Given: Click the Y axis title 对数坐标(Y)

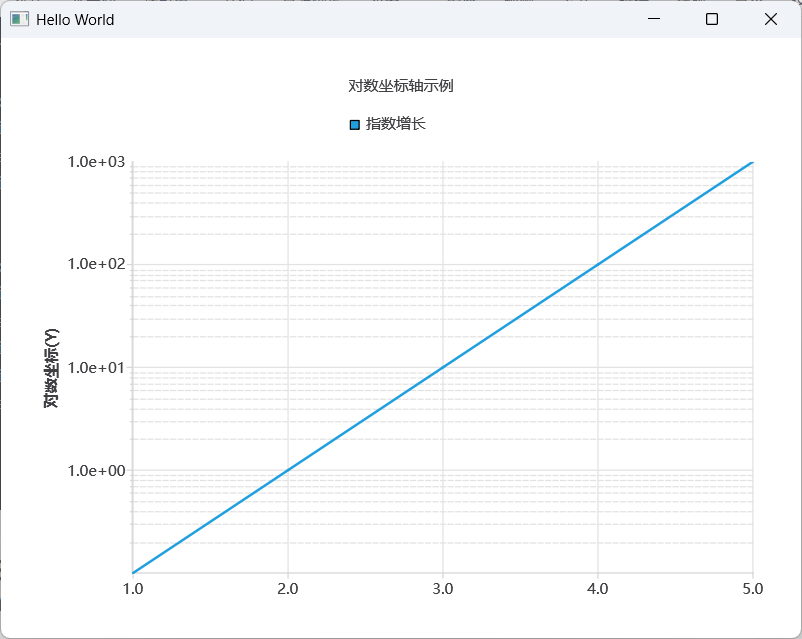Looking at the screenshot, I should (52, 368).
